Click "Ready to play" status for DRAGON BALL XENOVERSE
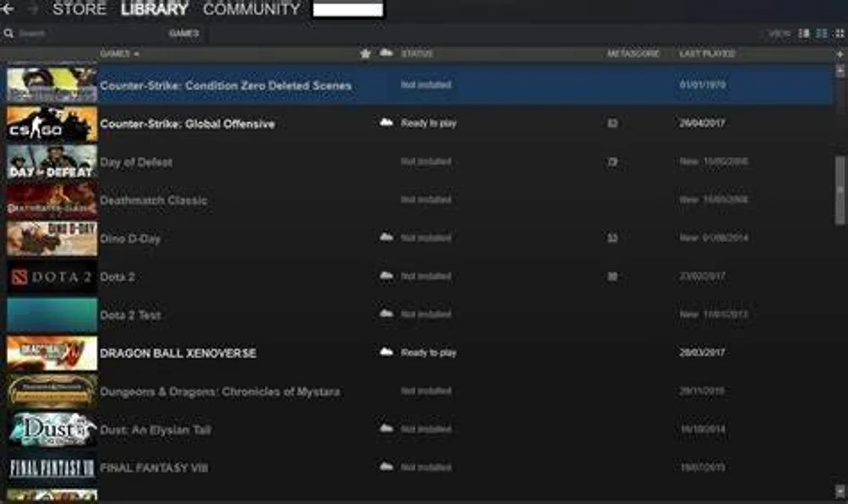This screenshot has height=504, width=848. [429, 352]
